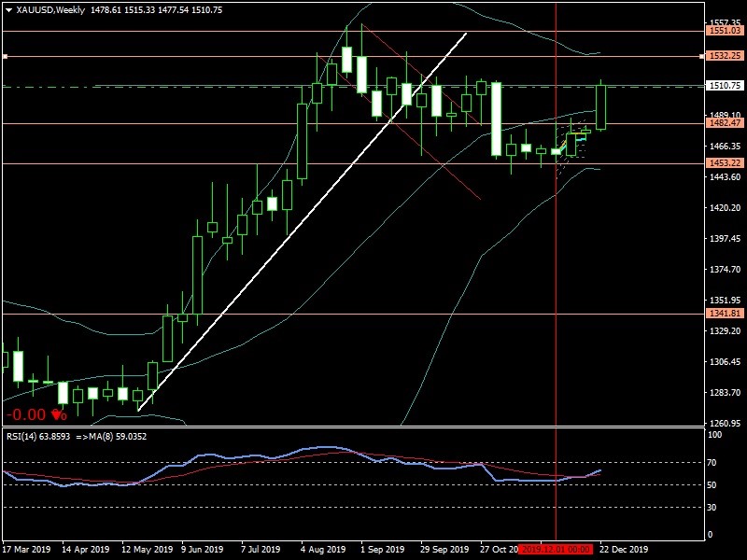This screenshot has width=747, height=560.
Task: Open the dropdown arrow beside XAUUSD,Weekly
Action: 8,9
